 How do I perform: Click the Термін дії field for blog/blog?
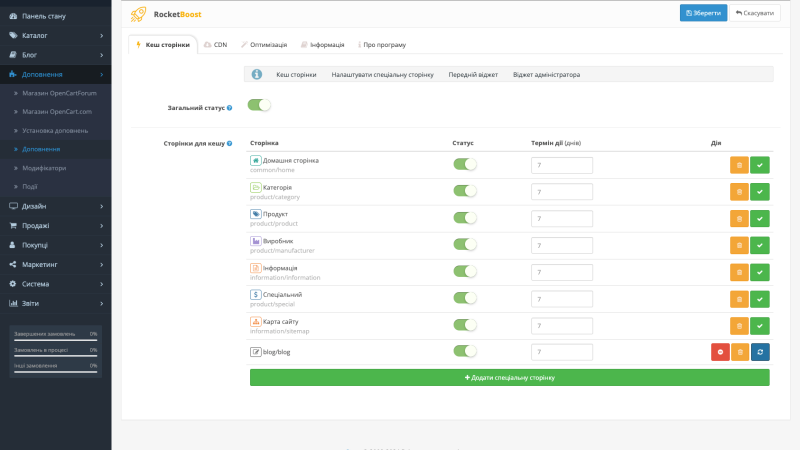(562, 352)
